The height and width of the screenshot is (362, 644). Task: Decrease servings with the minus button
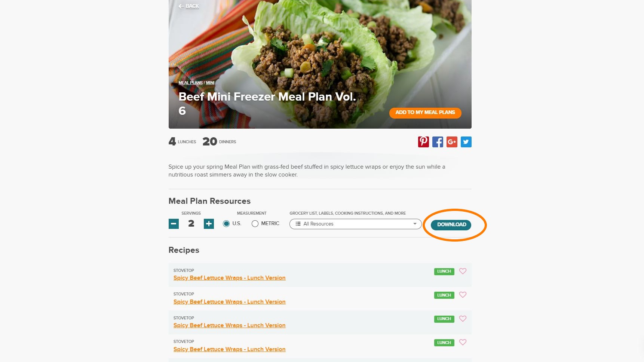tap(174, 224)
